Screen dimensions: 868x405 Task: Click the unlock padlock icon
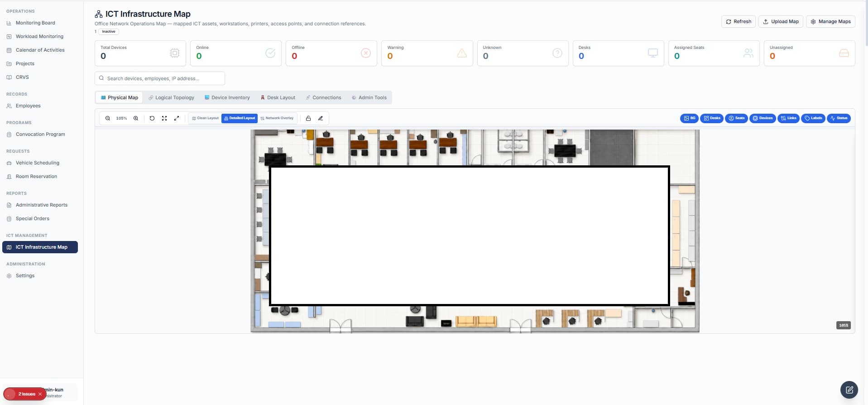click(x=308, y=118)
